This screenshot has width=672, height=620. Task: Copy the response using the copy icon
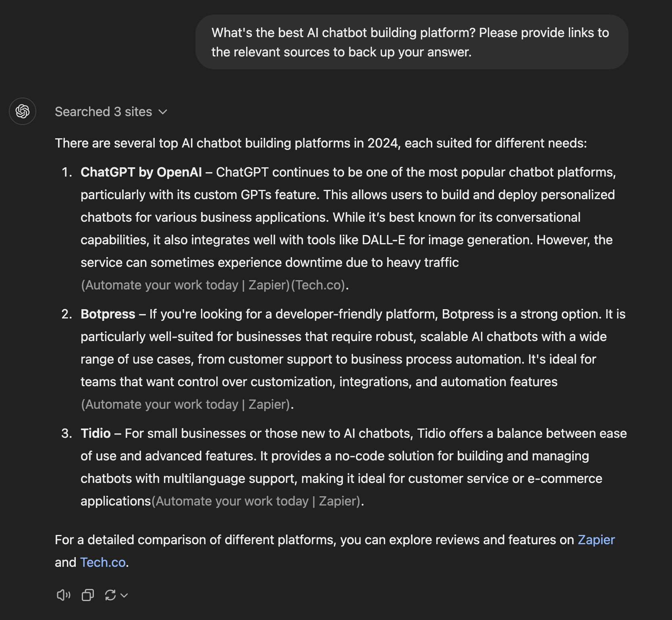coord(87,595)
